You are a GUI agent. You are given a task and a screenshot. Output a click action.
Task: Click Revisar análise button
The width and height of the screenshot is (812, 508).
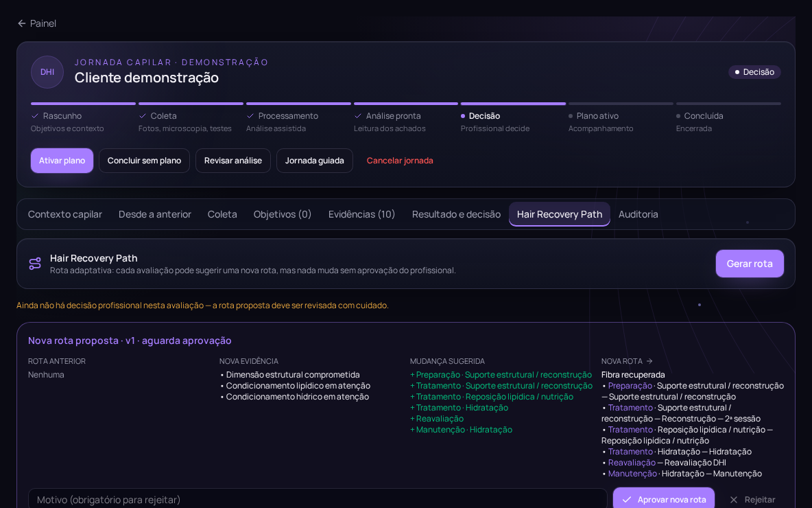click(233, 161)
